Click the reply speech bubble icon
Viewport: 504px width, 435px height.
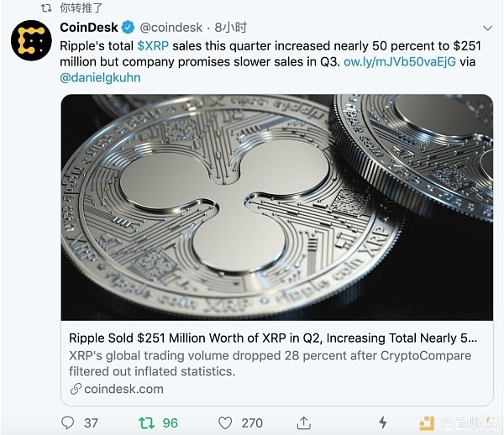pos(67,422)
